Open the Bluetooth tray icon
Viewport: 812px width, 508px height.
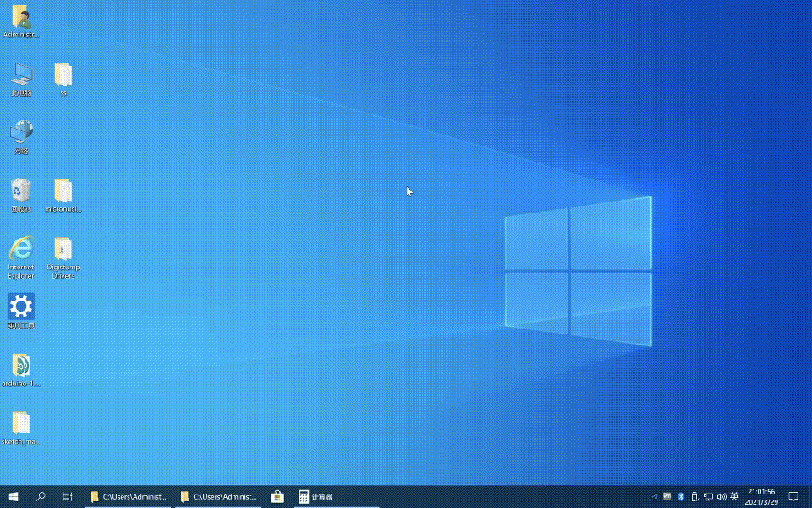681,497
